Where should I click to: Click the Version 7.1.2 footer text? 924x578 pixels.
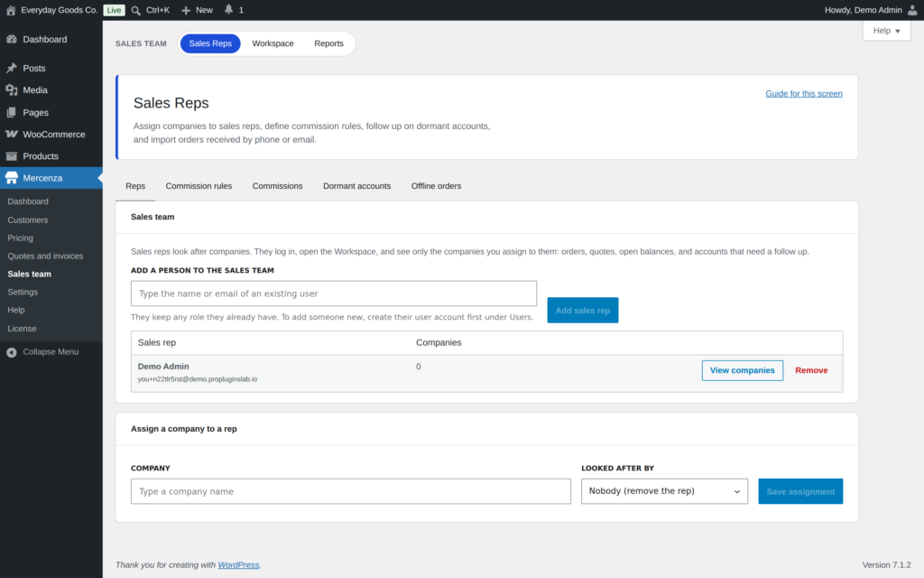click(x=886, y=565)
